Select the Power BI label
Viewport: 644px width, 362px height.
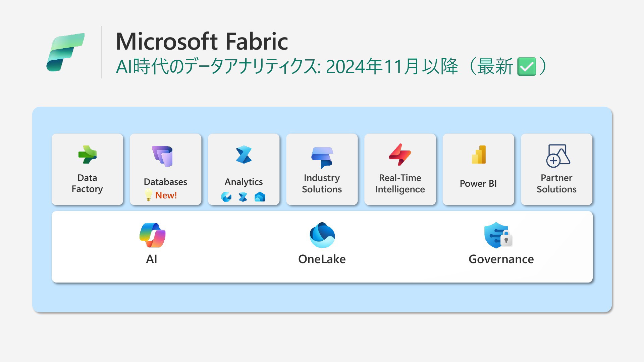[x=478, y=184]
